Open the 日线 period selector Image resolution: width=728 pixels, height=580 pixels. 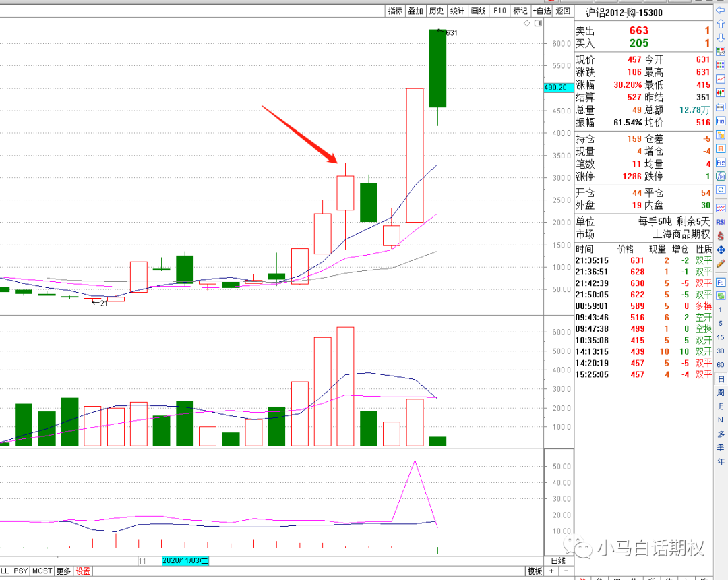pos(559,561)
